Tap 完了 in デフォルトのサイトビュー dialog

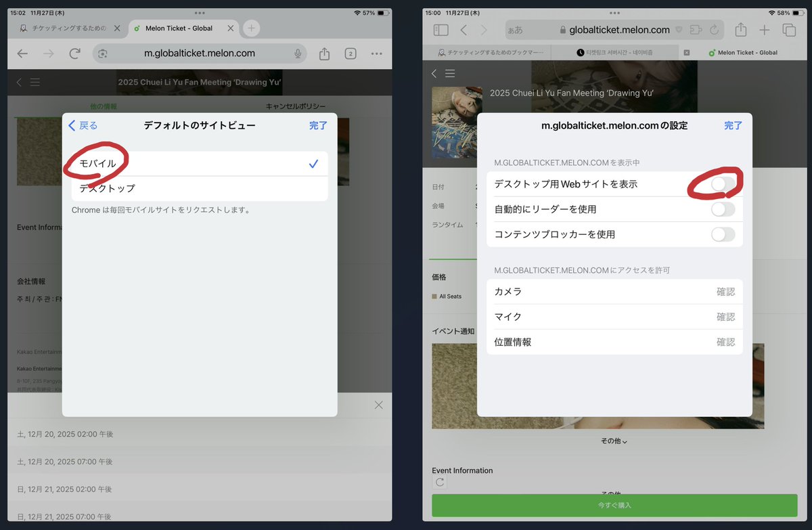(318, 125)
